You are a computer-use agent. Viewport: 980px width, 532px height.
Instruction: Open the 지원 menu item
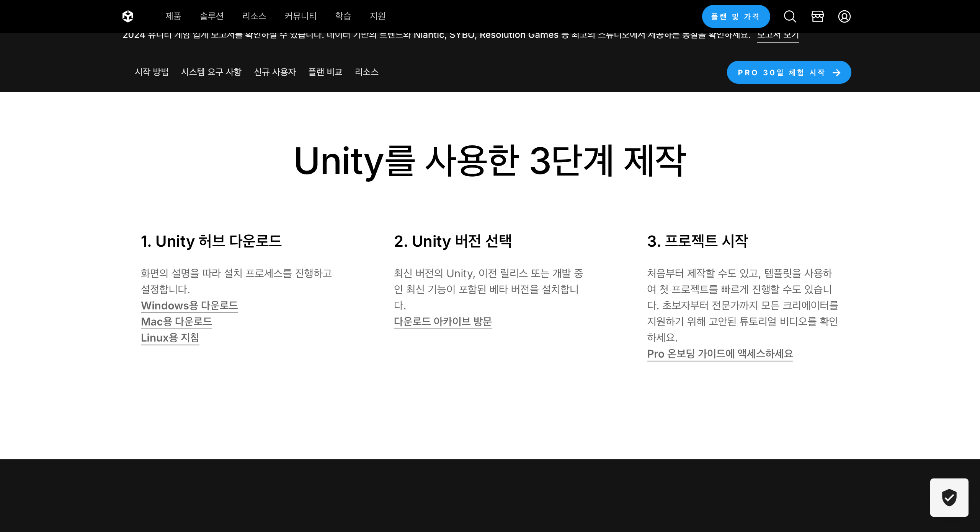pyautogui.click(x=377, y=16)
